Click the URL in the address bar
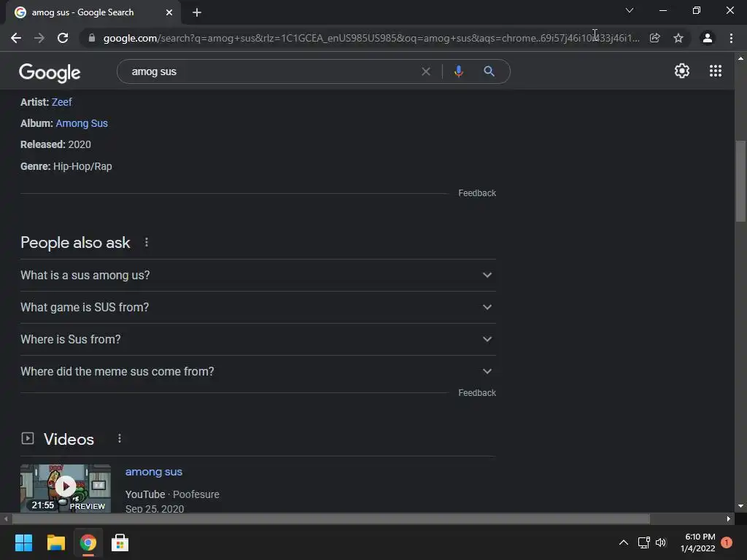This screenshot has width=747, height=560. pos(371,38)
